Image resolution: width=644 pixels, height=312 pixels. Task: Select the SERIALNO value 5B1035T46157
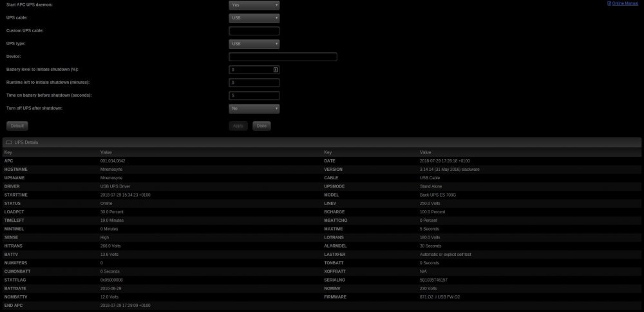[433, 280]
